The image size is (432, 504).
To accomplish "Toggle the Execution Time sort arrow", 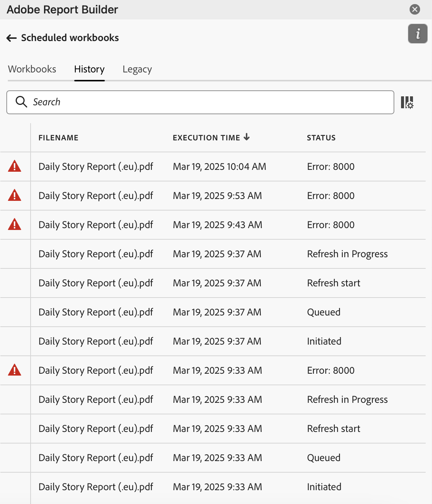I will click(x=247, y=137).
